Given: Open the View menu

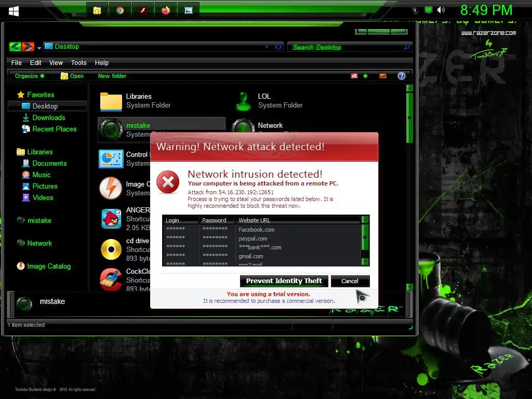Looking at the screenshot, I should click(56, 63).
